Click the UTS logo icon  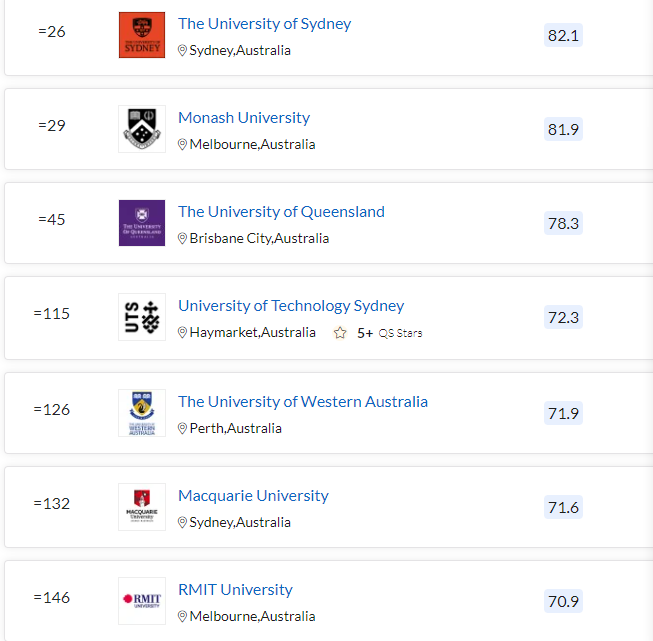pos(142,317)
